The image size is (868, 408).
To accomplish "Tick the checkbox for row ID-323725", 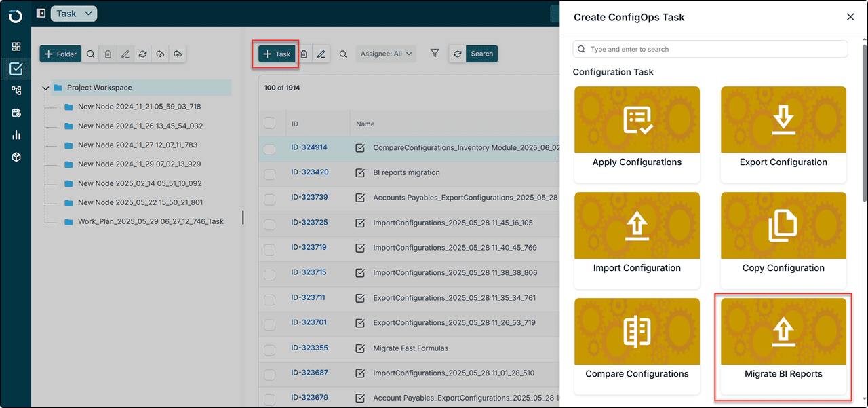I will (x=270, y=225).
